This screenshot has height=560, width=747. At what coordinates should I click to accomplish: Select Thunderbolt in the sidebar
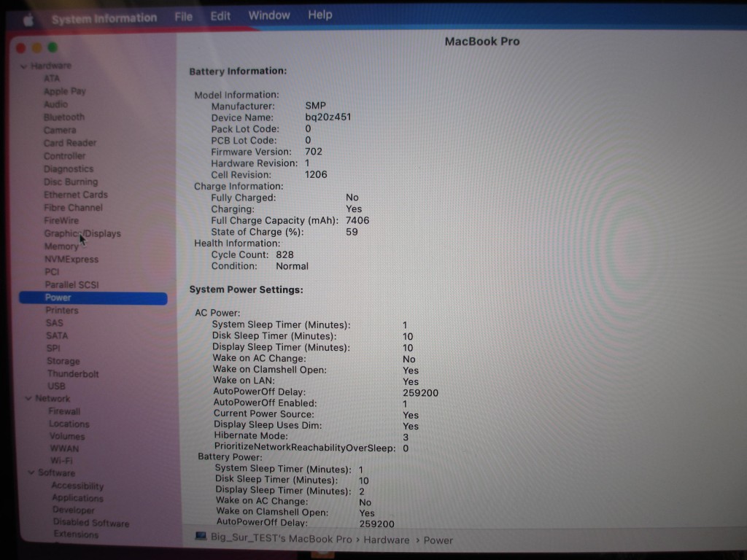click(x=73, y=374)
